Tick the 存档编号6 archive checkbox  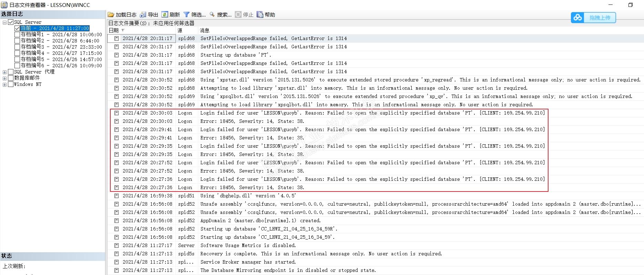click(x=17, y=66)
